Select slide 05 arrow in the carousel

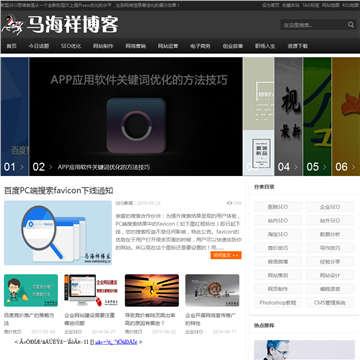pyautogui.click(x=325, y=167)
